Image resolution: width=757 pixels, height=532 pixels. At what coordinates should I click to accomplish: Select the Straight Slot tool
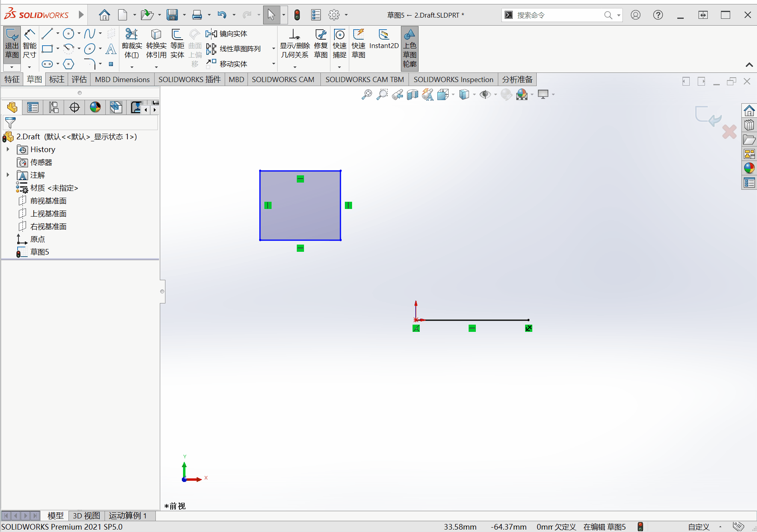[x=47, y=64]
